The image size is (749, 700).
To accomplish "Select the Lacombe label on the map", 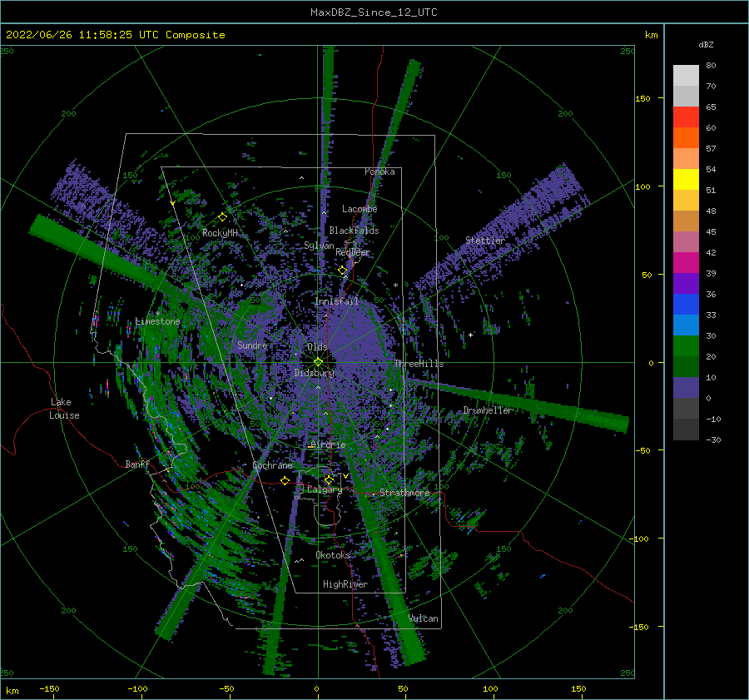I will 360,209.
